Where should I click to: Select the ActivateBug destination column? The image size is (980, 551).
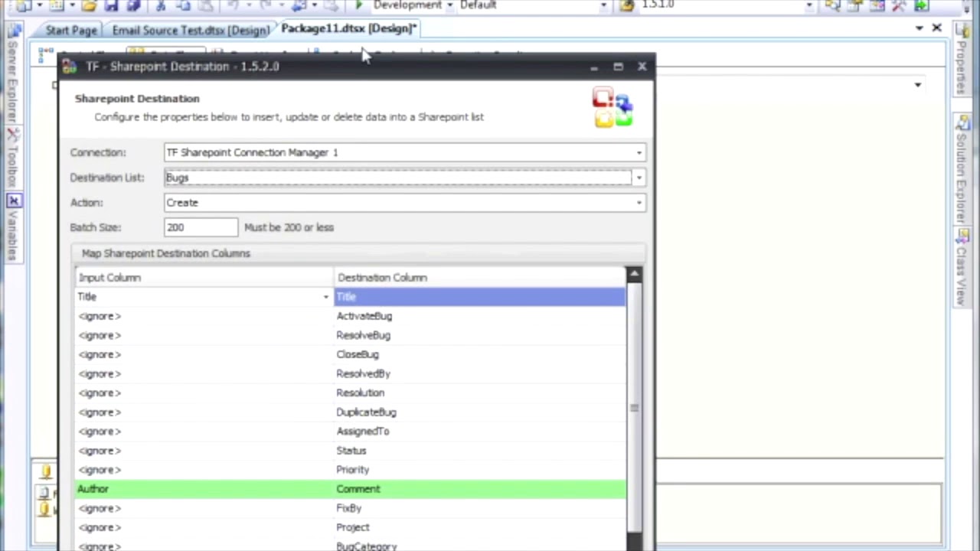[480, 316]
